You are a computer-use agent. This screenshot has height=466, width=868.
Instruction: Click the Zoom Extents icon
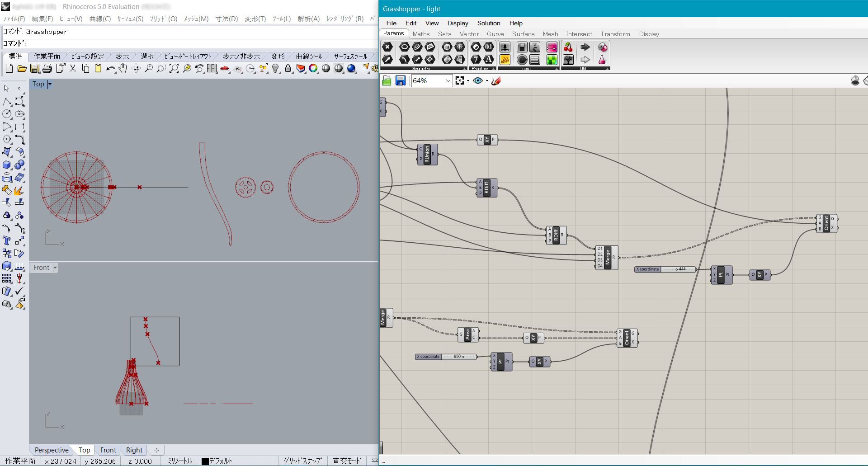[174, 69]
